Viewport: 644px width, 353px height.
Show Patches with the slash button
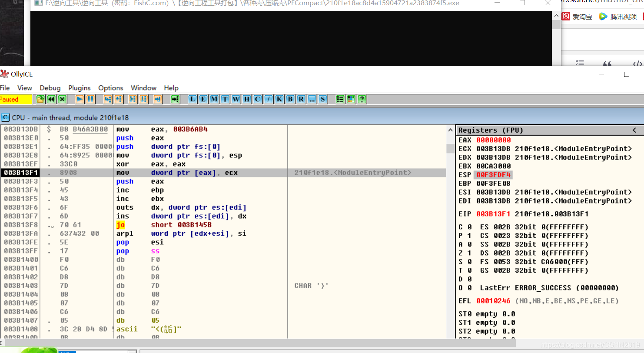(x=269, y=99)
